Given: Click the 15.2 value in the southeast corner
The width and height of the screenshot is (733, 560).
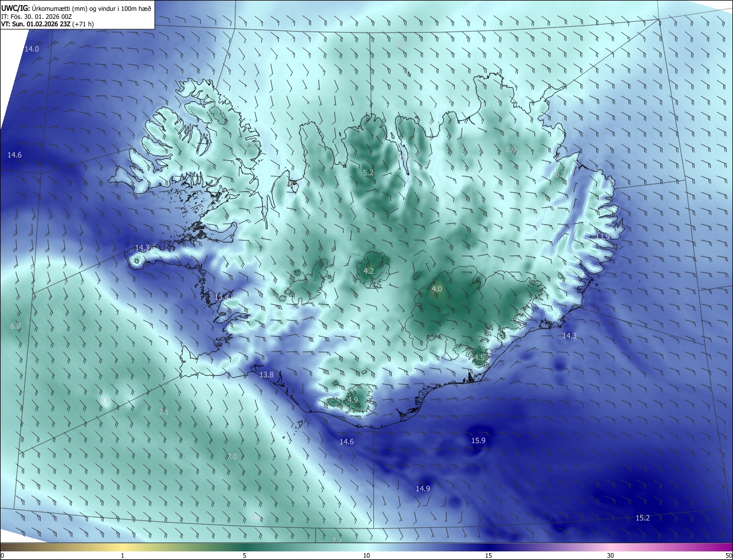Looking at the screenshot, I should click(x=643, y=518).
